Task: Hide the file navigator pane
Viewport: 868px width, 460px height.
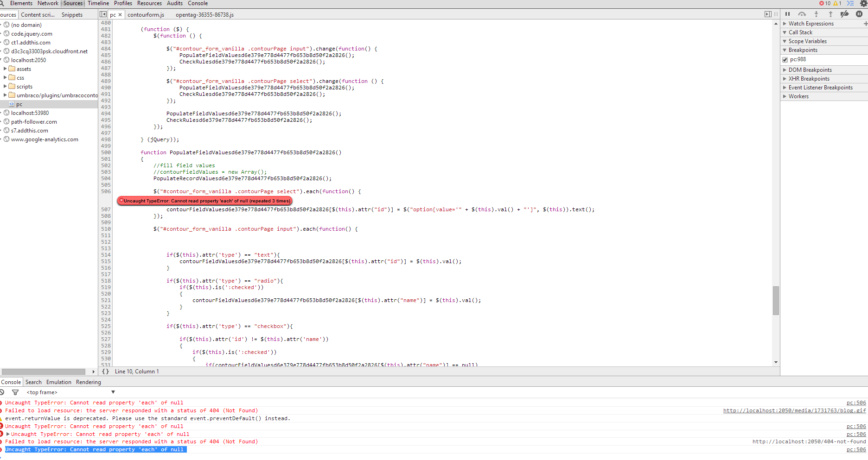Action: [x=103, y=14]
